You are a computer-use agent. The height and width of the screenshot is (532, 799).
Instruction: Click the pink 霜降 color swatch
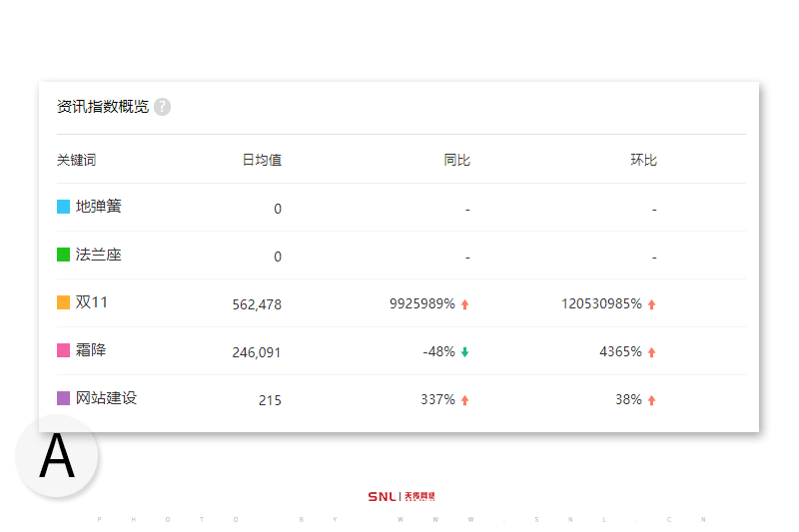tap(63, 350)
